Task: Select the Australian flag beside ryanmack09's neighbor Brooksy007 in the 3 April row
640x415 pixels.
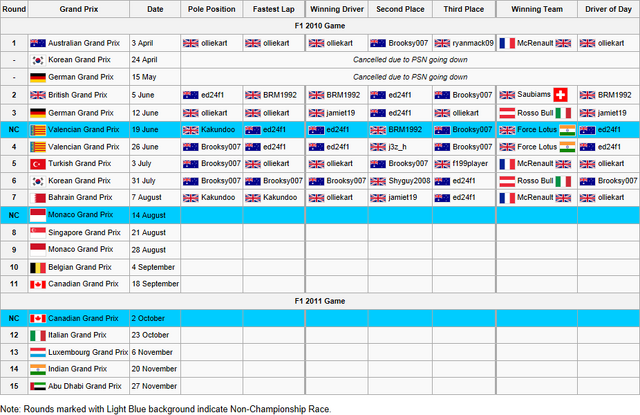Action: pyautogui.click(x=378, y=43)
